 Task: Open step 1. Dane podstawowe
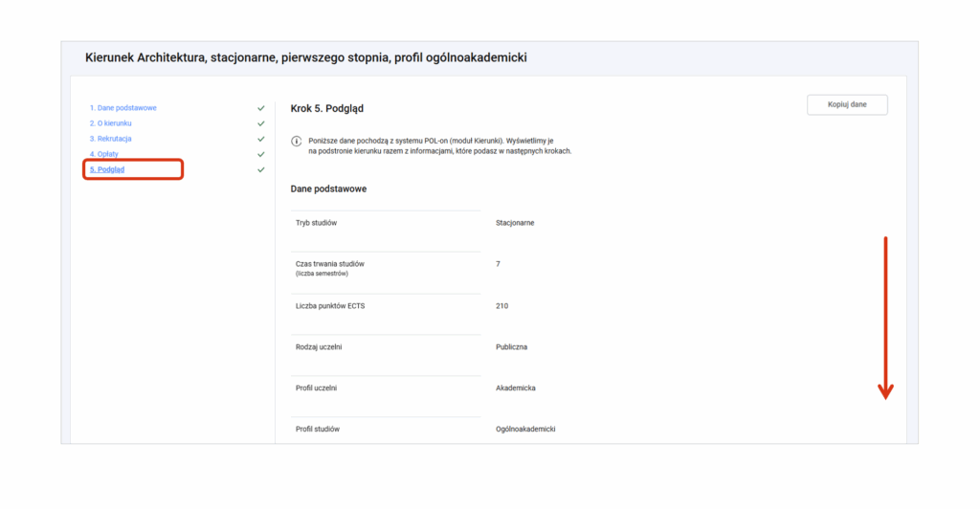point(123,108)
